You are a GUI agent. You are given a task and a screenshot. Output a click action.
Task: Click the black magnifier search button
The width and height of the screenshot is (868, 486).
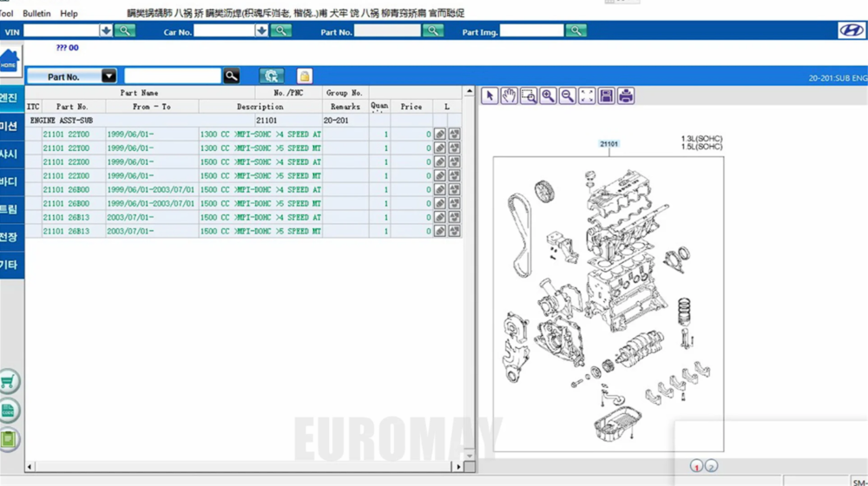coord(232,76)
